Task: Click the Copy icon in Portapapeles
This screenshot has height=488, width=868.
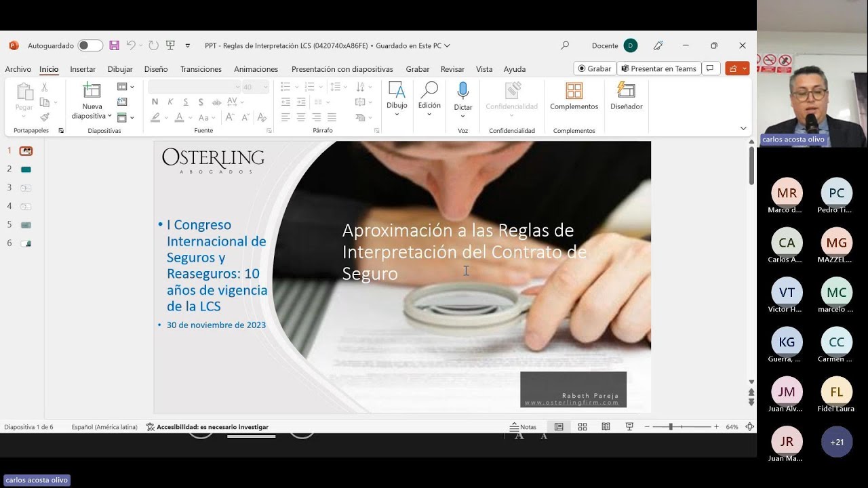Action: tap(45, 102)
